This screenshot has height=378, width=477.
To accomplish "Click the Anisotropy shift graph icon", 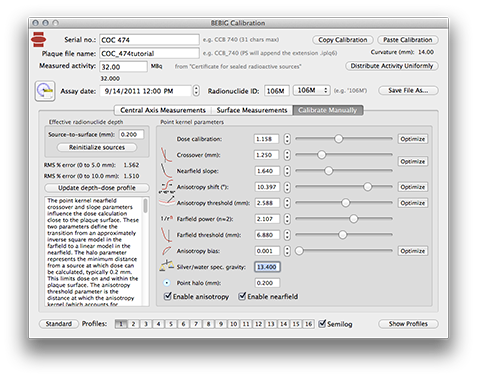I will point(167,187).
